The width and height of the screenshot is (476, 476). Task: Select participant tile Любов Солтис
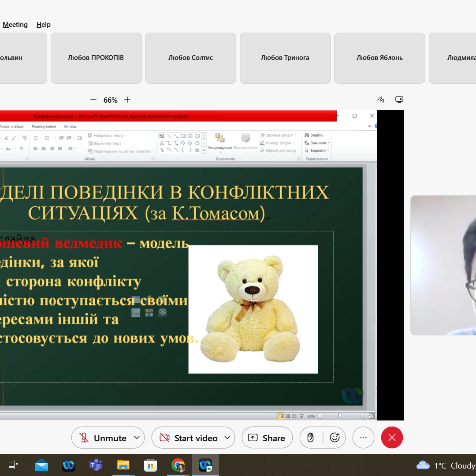191,58
